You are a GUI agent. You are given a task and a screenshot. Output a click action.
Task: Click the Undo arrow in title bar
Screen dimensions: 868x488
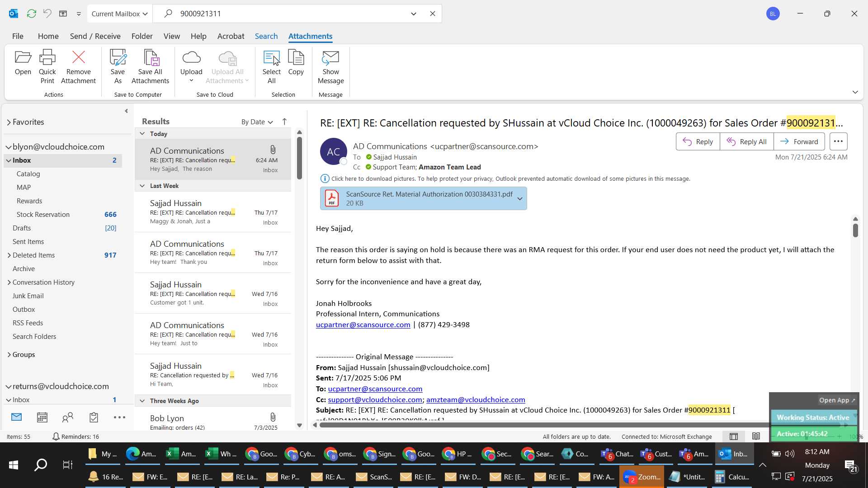[x=47, y=14]
